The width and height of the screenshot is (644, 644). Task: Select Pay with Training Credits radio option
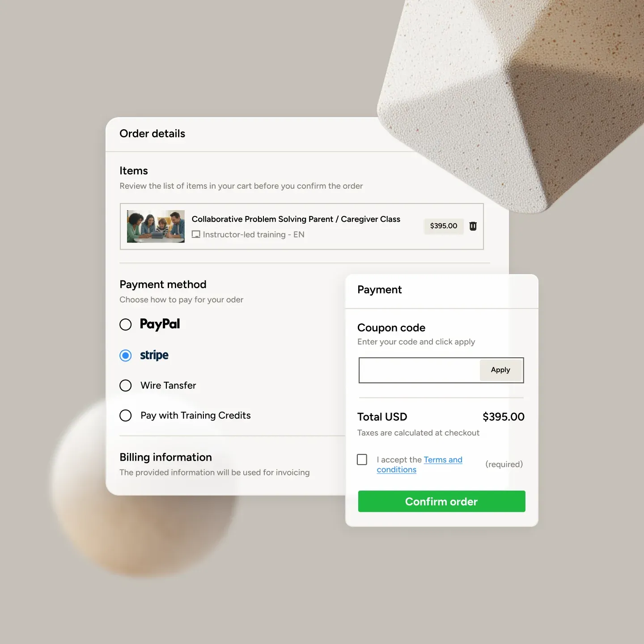[126, 415]
